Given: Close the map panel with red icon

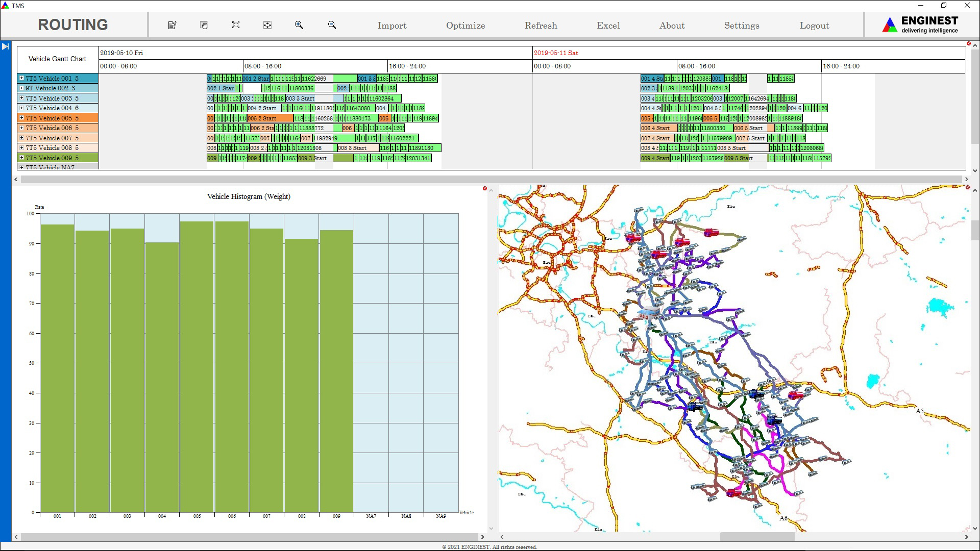Looking at the screenshot, I should click(967, 187).
